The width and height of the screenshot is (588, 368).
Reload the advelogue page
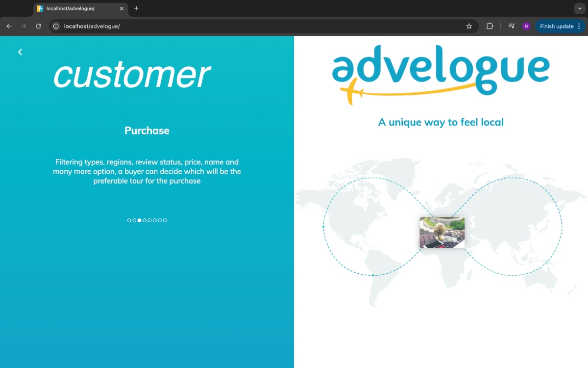click(x=38, y=26)
